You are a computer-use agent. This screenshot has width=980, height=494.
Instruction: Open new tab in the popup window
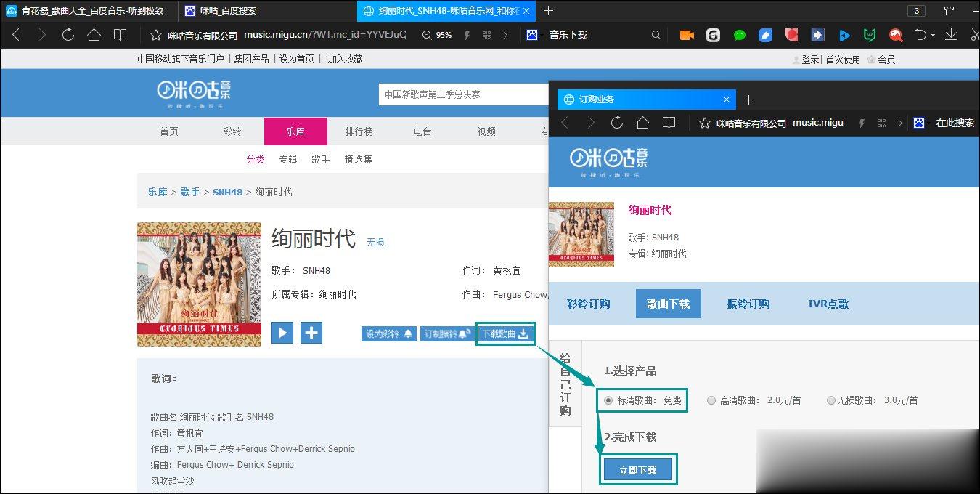tap(749, 100)
